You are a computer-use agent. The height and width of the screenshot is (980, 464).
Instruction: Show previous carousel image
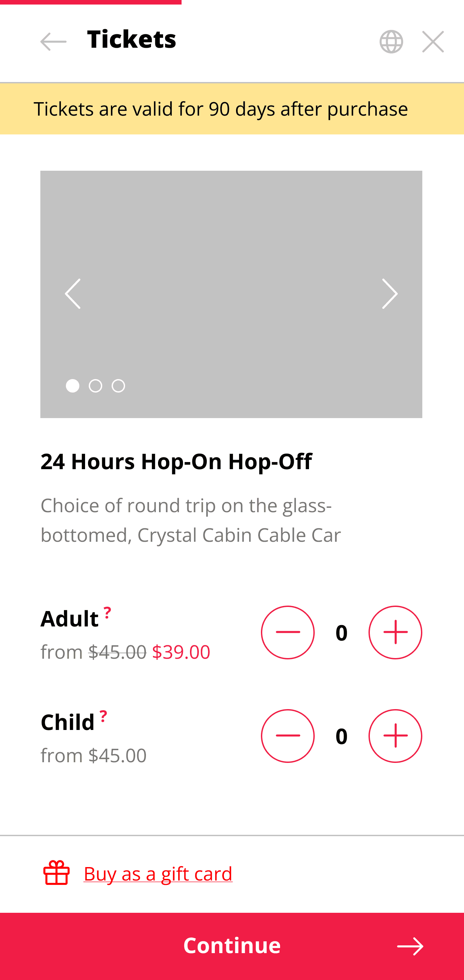tap(73, 294)
